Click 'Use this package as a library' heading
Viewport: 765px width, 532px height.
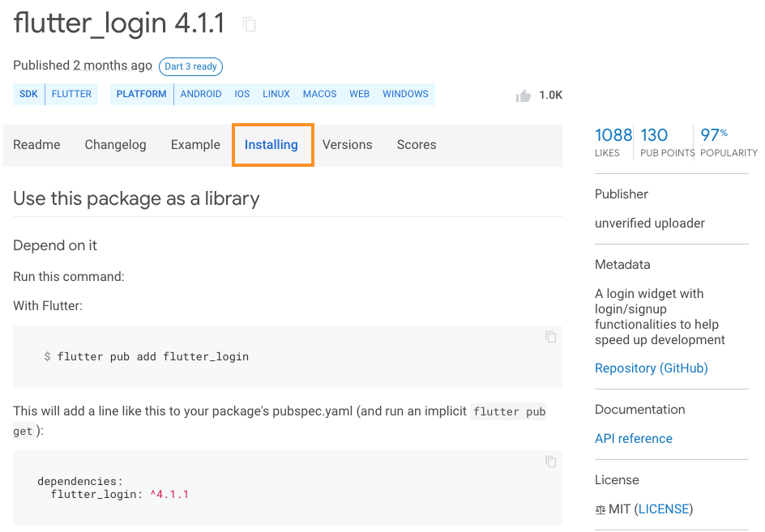(x=136, y=198)
